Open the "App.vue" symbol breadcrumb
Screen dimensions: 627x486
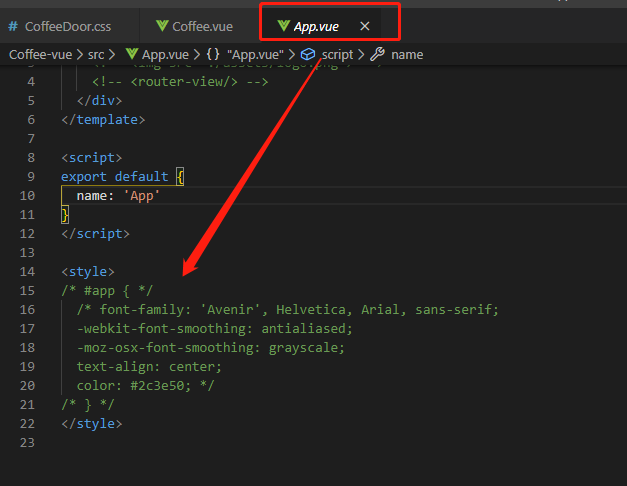(255, 54)
